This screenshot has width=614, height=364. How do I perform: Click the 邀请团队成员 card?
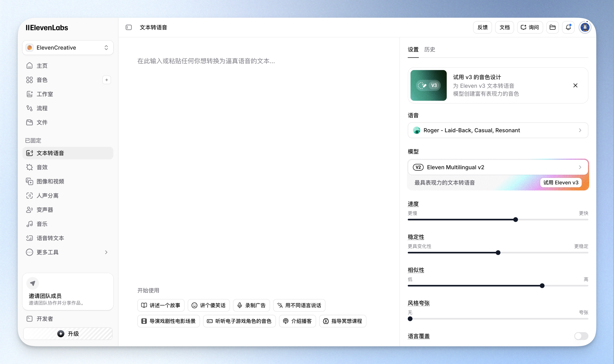click(x=68, y=292)
